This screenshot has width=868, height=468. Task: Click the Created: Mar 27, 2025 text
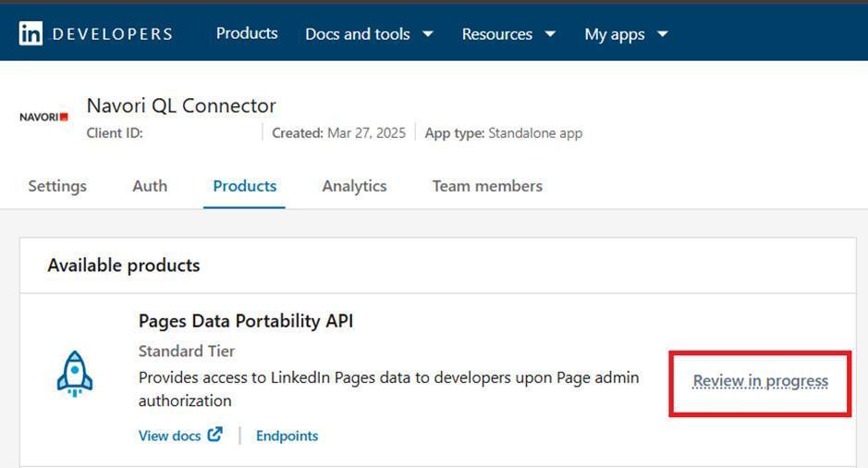tap(338, 133)
